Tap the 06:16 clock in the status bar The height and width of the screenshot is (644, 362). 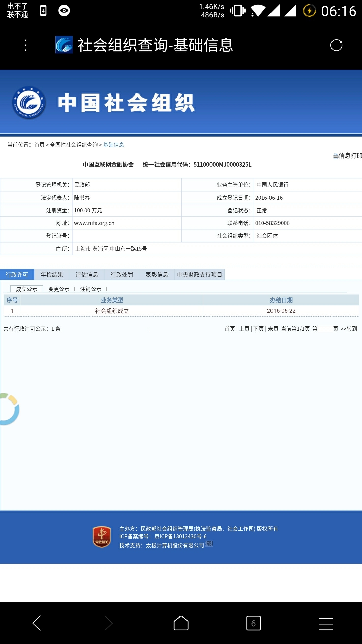tap(339, 11)
